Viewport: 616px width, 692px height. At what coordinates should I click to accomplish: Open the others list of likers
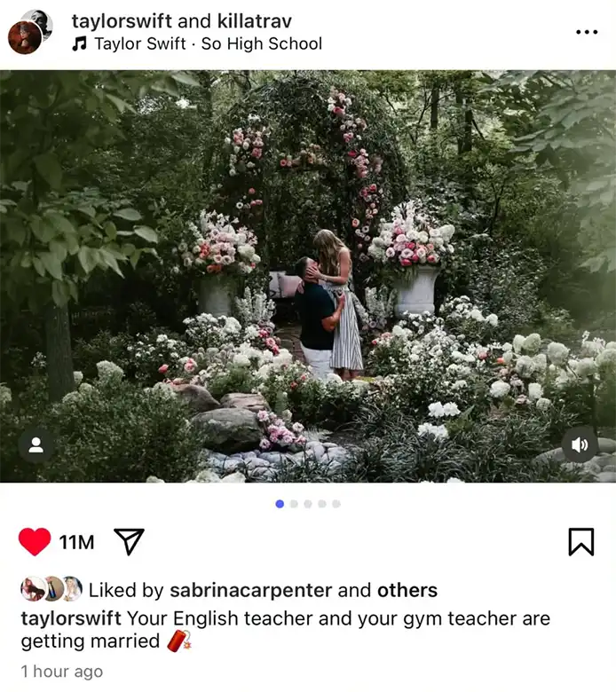coord(407,590)
